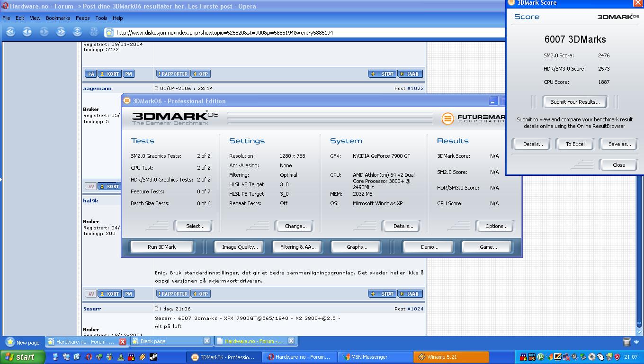Image resolution: width=644 pixels, height=364 pixels.
Task: Click Opera's single-arrow Forward toolbar button
Action: 44,32
